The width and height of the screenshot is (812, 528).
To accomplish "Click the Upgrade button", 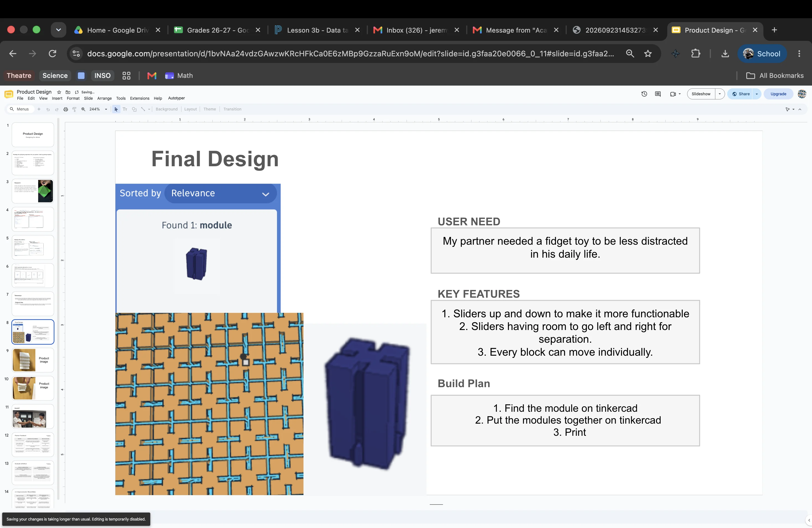I will click(x=778, y=94).
